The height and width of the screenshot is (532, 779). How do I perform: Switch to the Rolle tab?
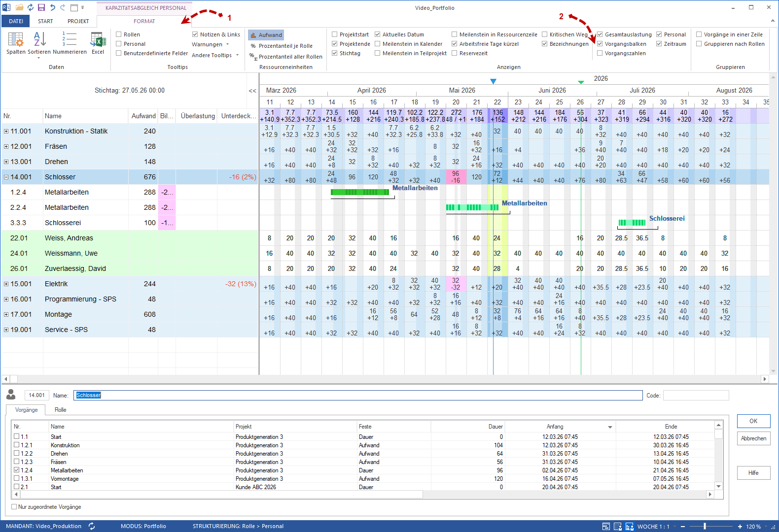[x=61, y=410]
